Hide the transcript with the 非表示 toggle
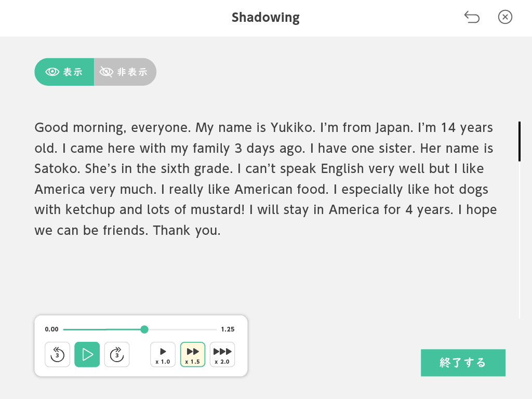The width and height of the screenshot is (532, 399). (x=125, y=72)
